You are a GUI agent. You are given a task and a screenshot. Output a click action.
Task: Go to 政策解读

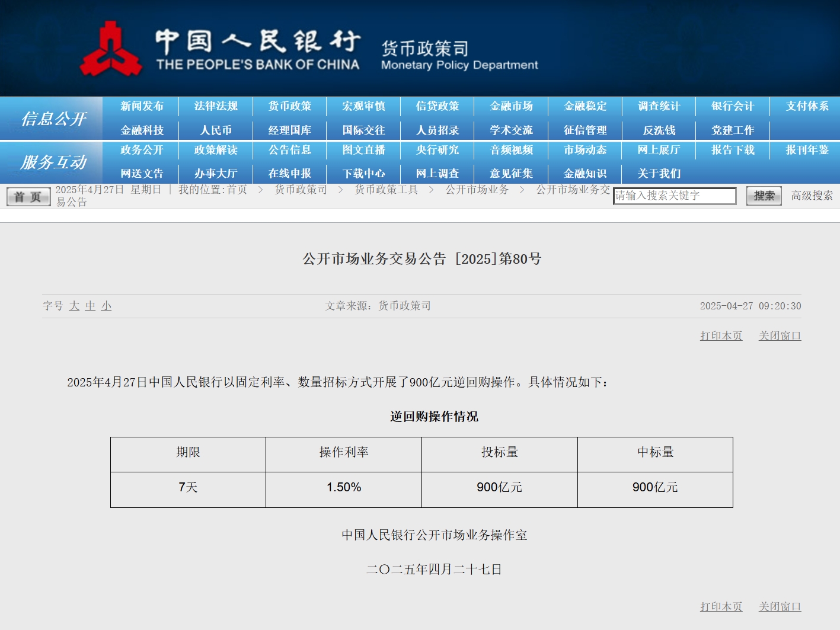point(216,150)
